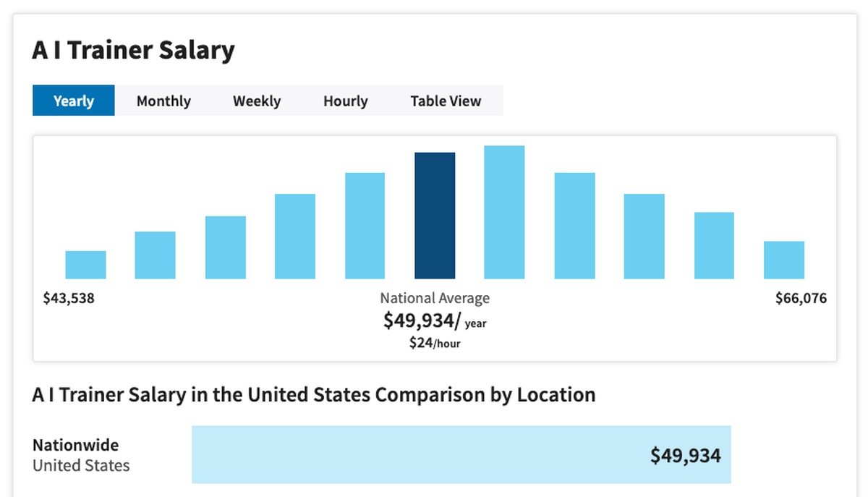Click the $66,076 maximum salary label

click(x=801, y=298)
